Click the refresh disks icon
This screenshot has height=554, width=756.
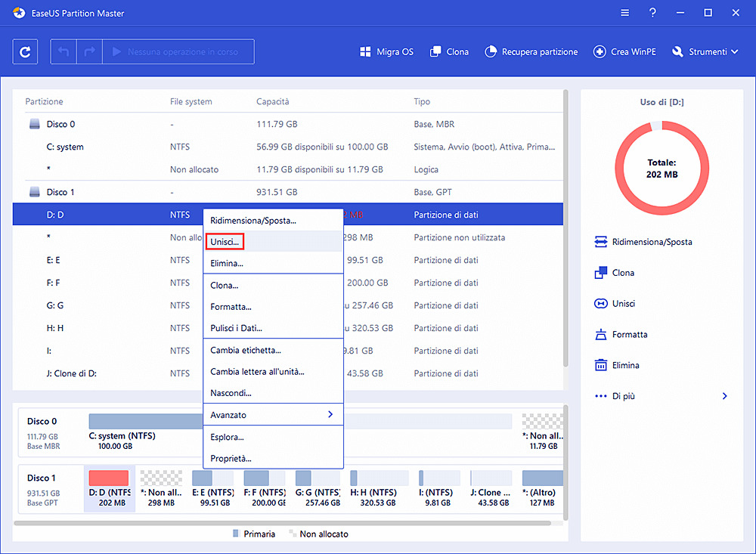click(25, 51)
